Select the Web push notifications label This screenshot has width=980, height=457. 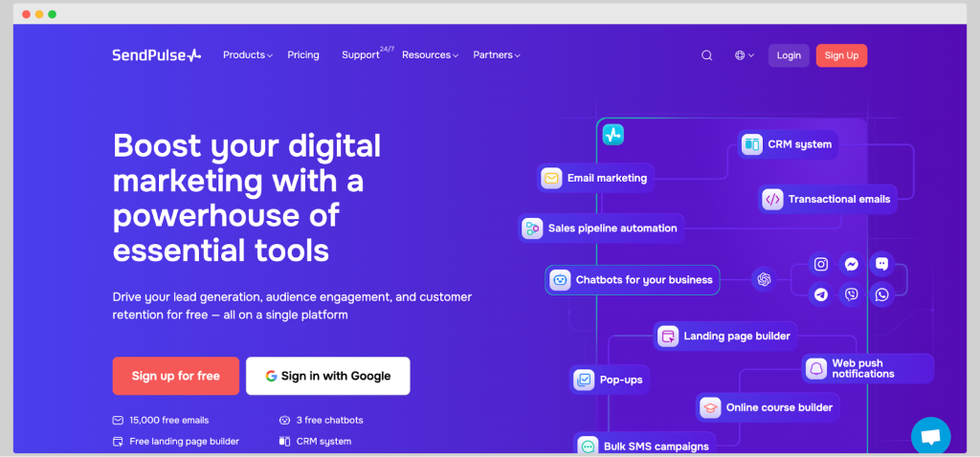point(863,368)
